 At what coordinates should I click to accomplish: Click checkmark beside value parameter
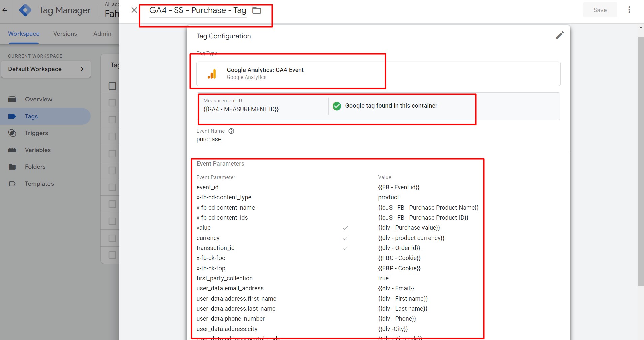coord(345,228)
